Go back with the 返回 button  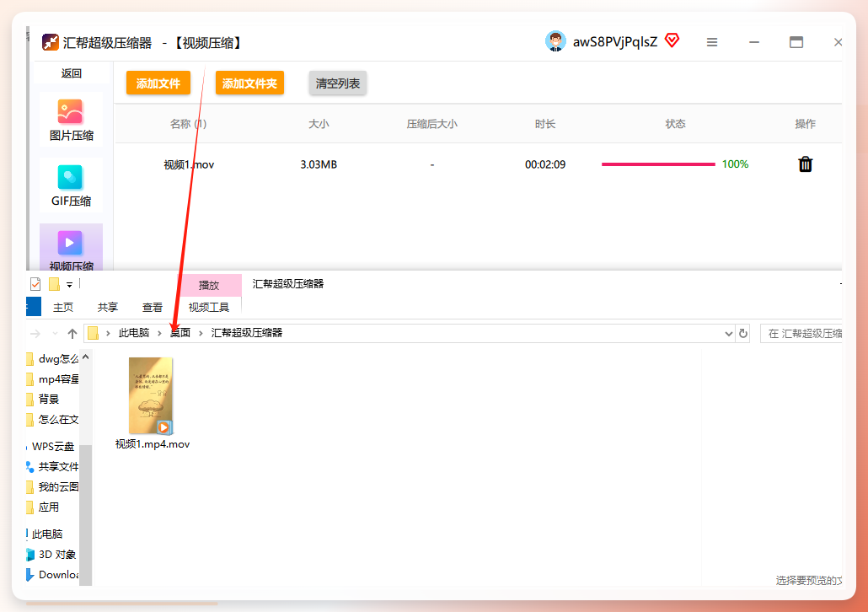point(72,73)
